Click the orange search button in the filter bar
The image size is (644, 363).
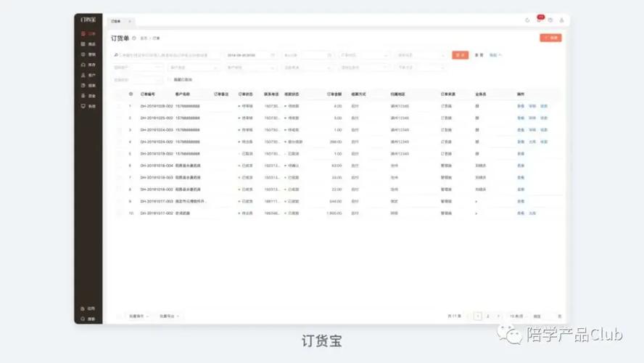(460, 55)
